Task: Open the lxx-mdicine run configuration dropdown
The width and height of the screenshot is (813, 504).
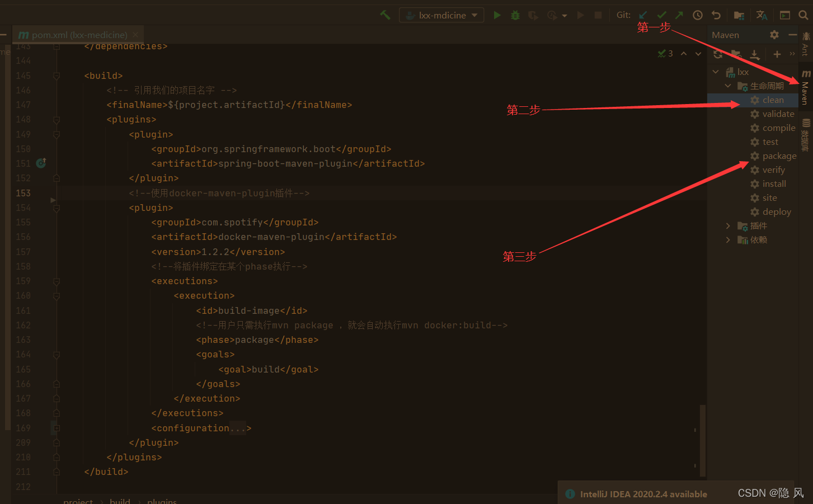Action: point(441,15)
